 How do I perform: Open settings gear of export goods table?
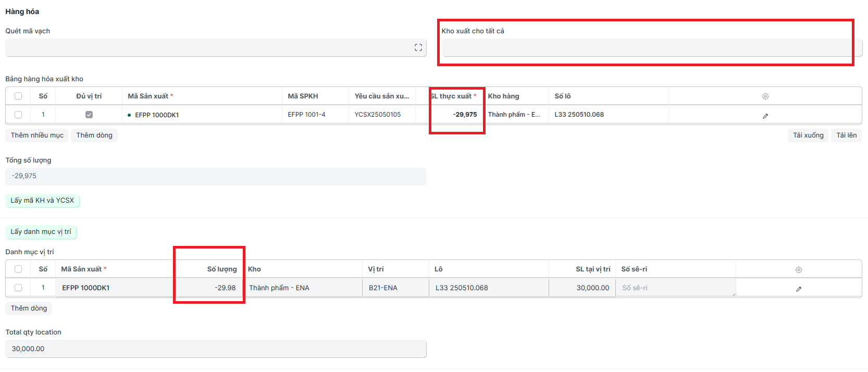coord(765,96)
